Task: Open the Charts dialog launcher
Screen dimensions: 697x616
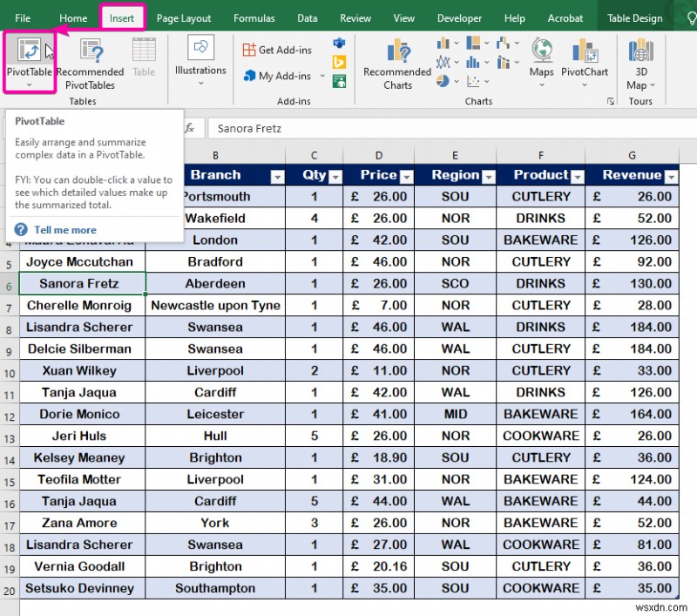Action: tap(612, 103)
